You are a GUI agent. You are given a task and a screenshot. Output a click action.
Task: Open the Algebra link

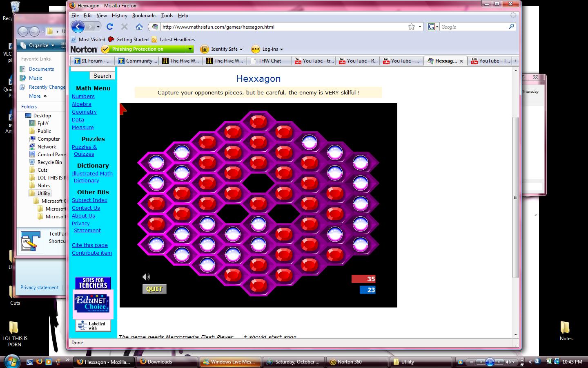pyautogui.click(x=82, y=104)
